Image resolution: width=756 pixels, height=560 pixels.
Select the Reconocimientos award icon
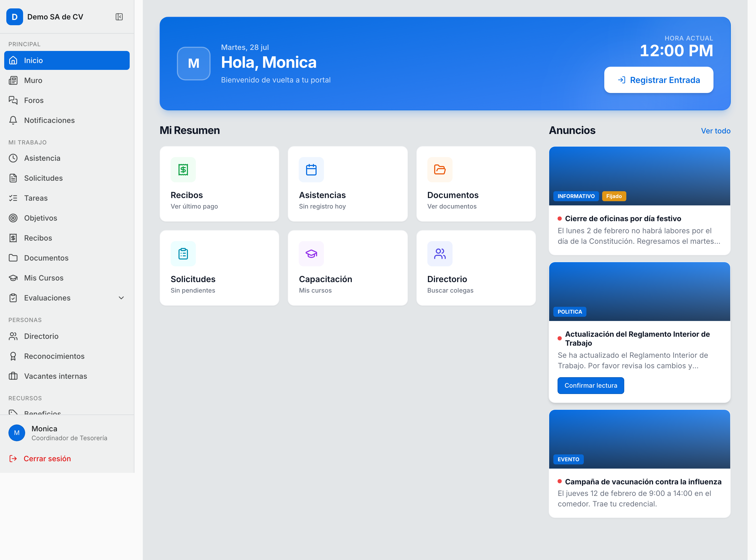pos(13,356)
